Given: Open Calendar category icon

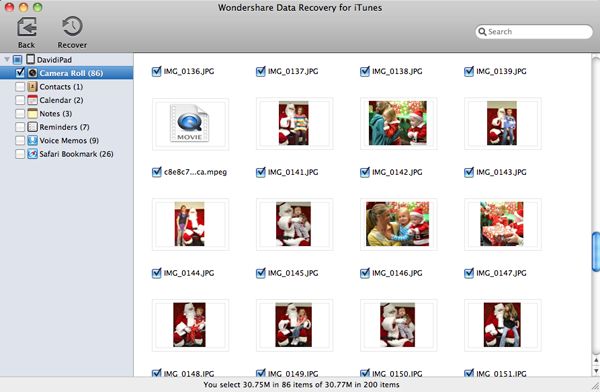Looking at the screenshot, I should point(33,100).
